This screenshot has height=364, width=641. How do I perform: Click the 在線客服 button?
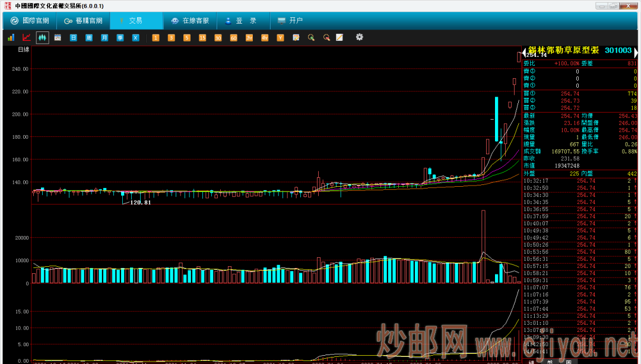[190, 21]
